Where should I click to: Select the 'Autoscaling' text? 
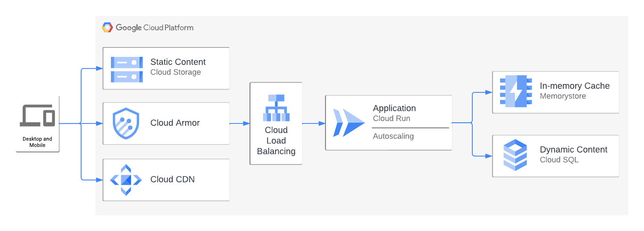click(393, 136)
